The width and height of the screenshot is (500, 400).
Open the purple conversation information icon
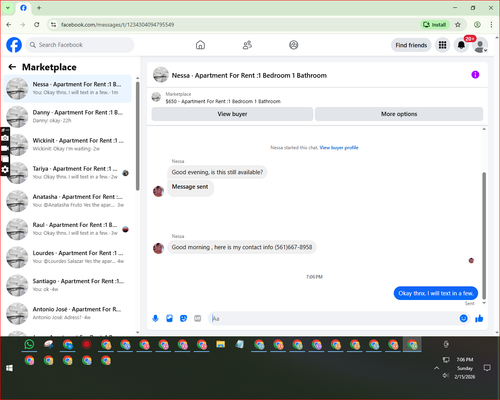tap(475, 75)
